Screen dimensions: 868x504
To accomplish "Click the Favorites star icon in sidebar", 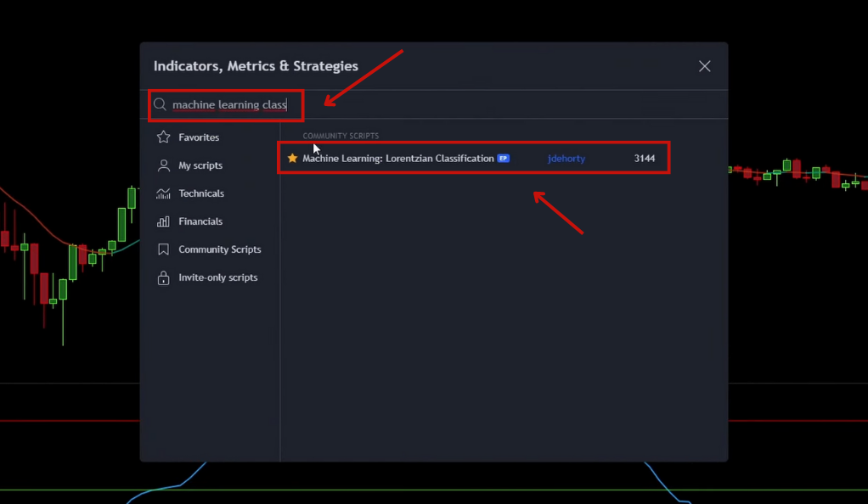I will 163,137.
